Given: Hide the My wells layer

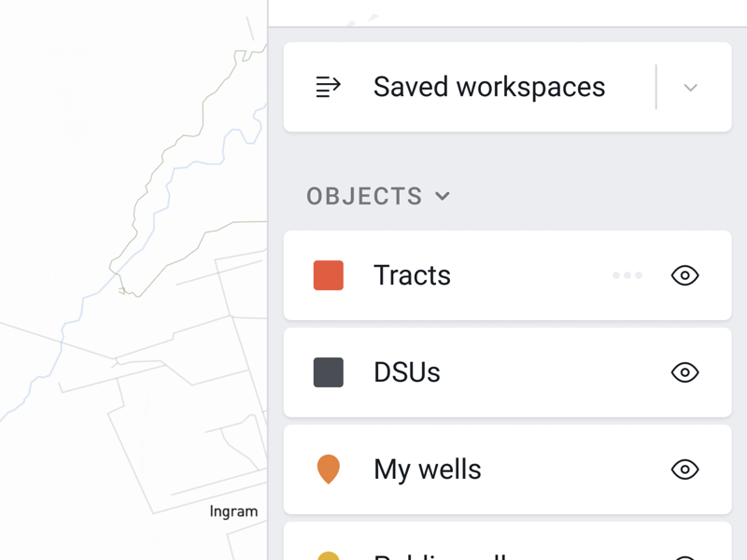Looking at the screenshot, I should (x=684, y=469).
